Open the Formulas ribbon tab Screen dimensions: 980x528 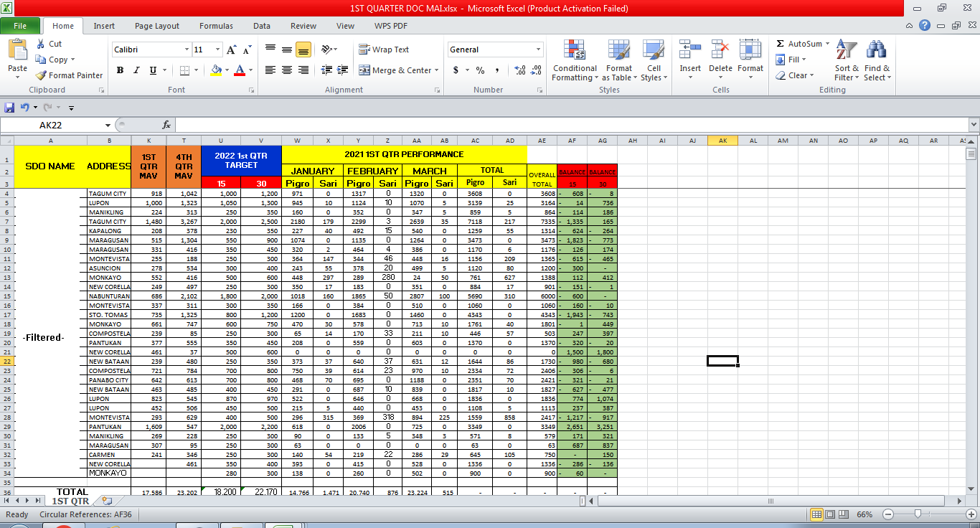pos(216,26)
